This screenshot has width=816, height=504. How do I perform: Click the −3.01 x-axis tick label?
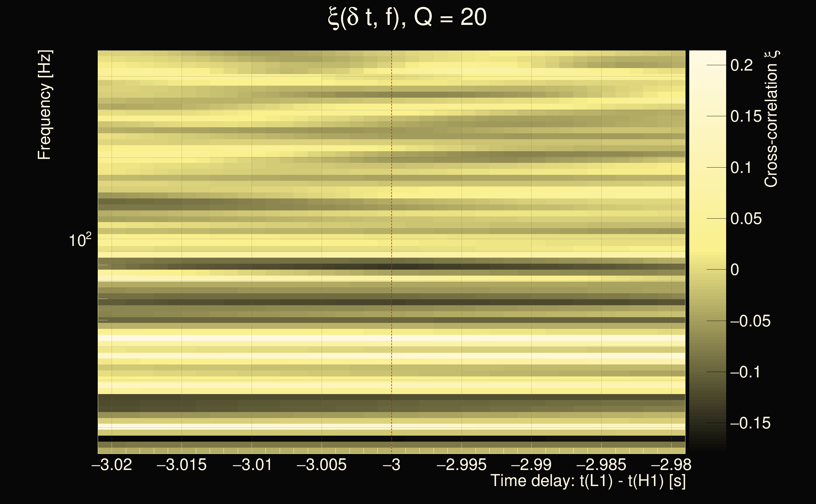(x=252, y=465)
